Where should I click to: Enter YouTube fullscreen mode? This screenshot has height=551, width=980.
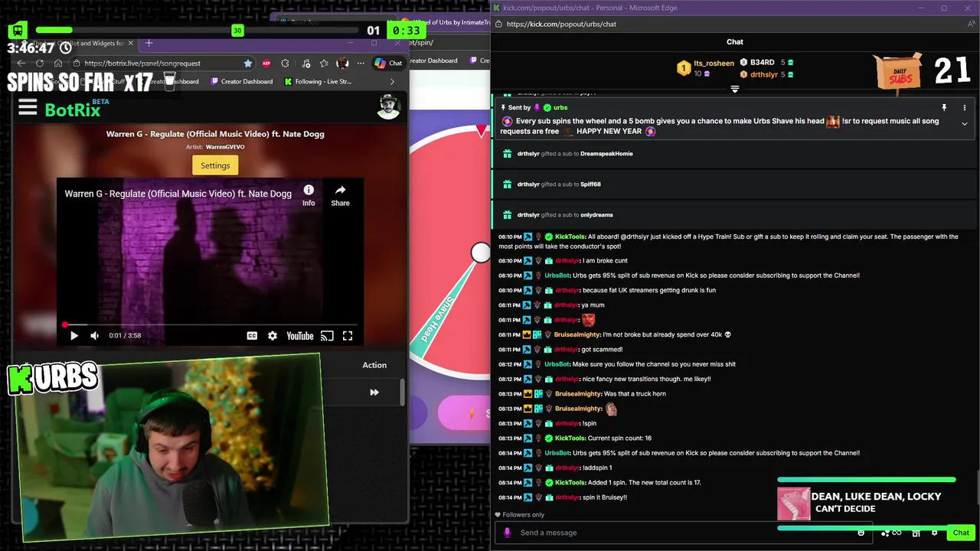pyautogui.click(x=348, y=335)
